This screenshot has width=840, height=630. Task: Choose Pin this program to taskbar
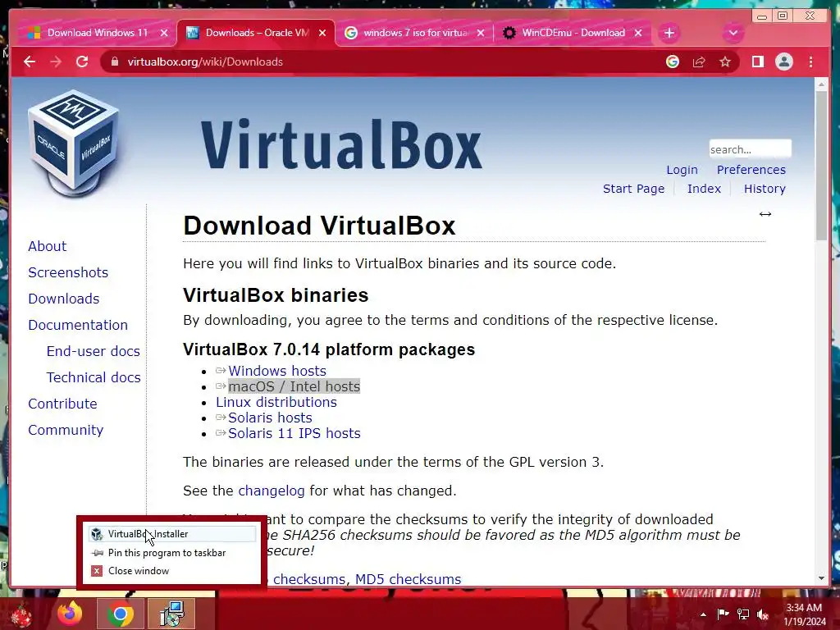[171, 552]
